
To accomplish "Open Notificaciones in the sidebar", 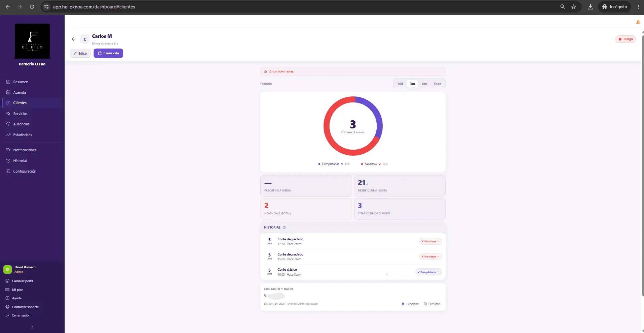I will (x=32, y=150).
